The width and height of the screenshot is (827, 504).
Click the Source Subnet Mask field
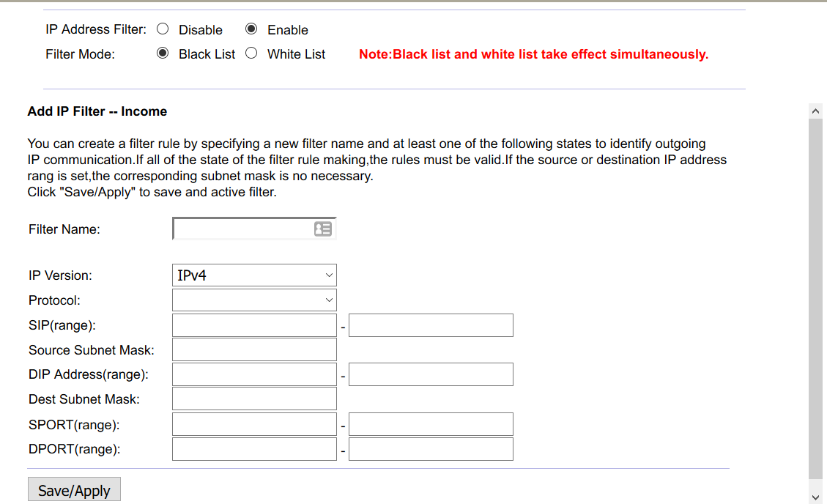click(x=254, y=349)
